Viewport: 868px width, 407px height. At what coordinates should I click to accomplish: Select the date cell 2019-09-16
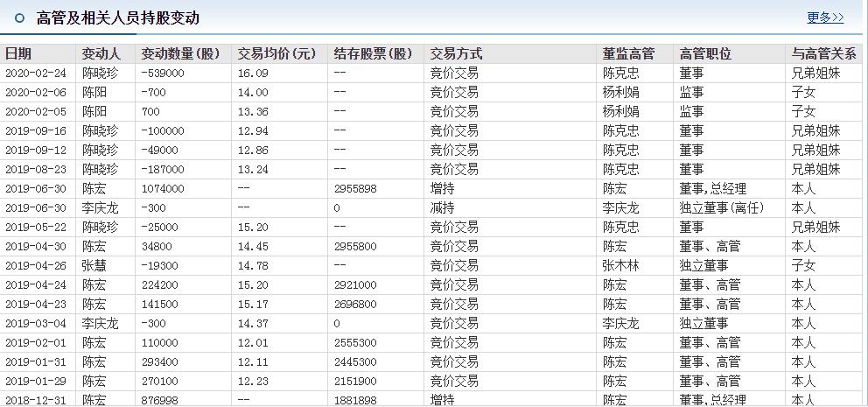[x=35, y=131]
